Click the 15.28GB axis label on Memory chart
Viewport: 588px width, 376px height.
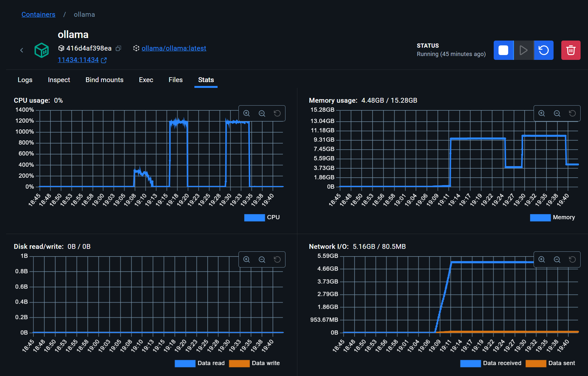[x=322, y=110]
